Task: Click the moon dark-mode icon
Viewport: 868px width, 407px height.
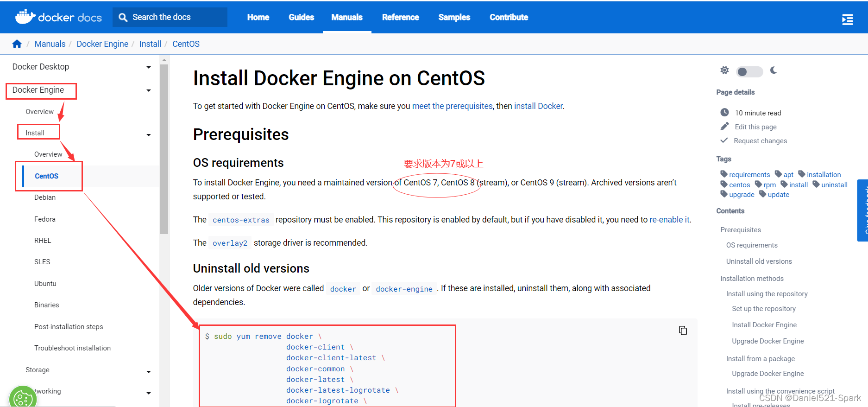Action: pyautogui.click(x=774, y=70)
